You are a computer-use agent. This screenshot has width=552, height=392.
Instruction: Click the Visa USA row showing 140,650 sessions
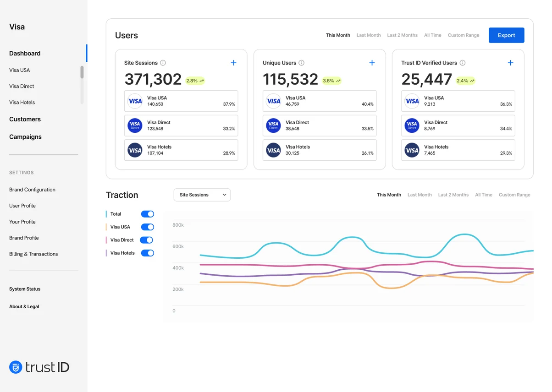(181, 101)
